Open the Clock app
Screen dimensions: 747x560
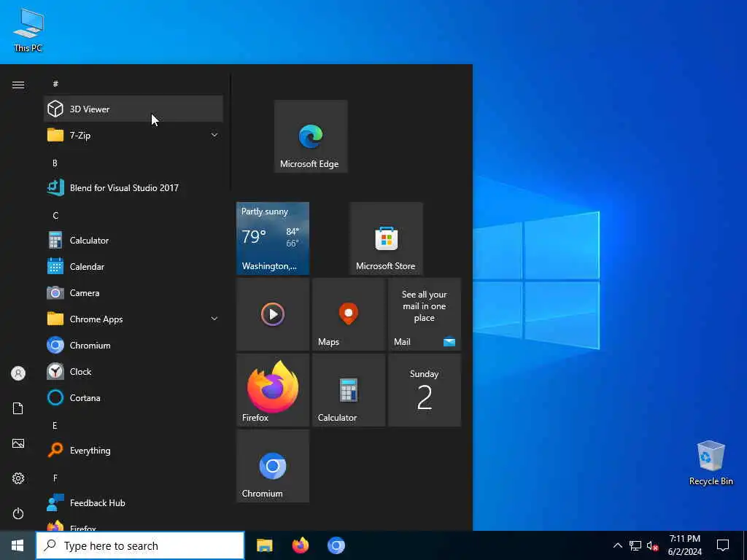(133, 371)
